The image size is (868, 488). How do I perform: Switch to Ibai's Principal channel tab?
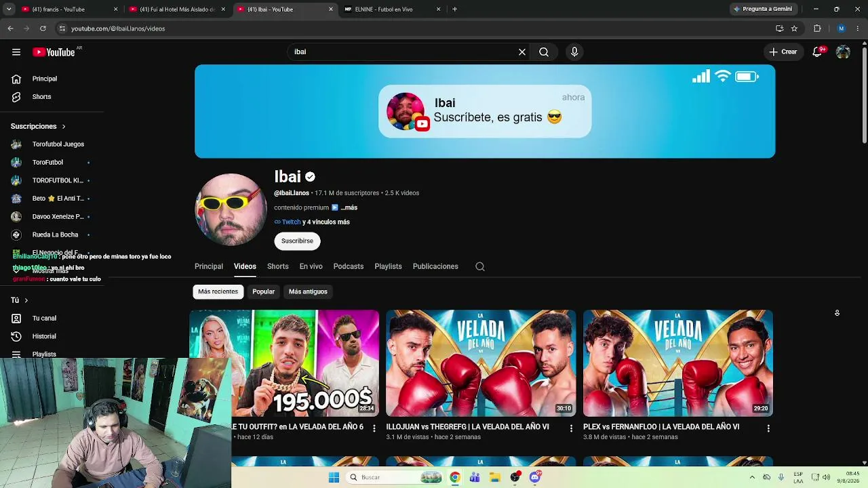(209, 266)
